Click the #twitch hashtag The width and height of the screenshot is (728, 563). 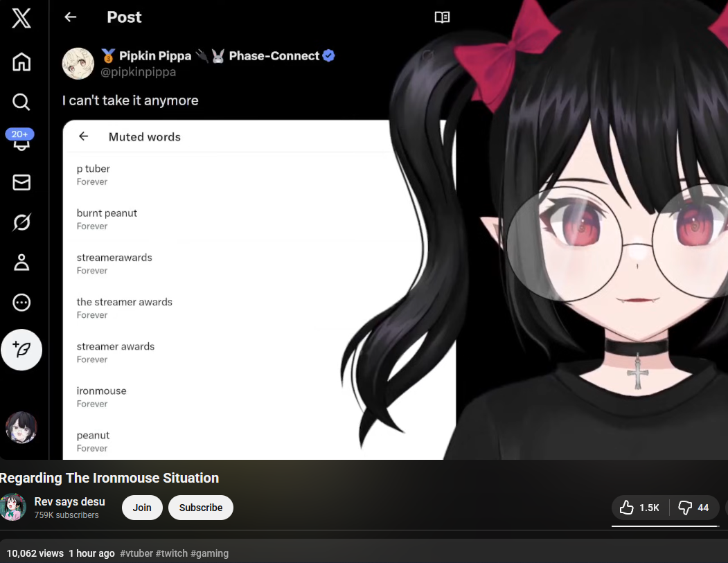tap(172, 553)
